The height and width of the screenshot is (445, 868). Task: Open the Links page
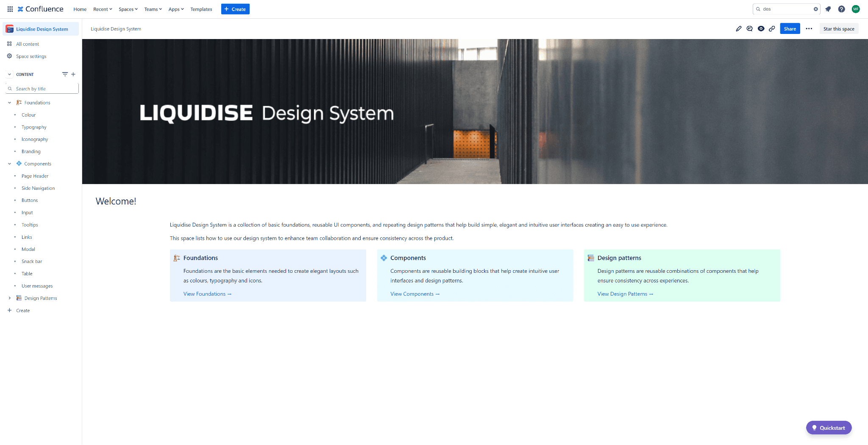coord(27,237)
